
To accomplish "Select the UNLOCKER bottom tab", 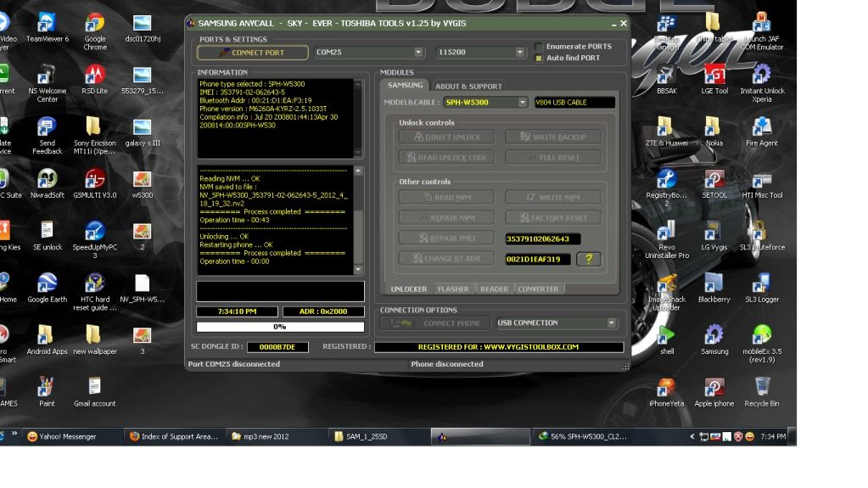I will [x=408, y=289].
